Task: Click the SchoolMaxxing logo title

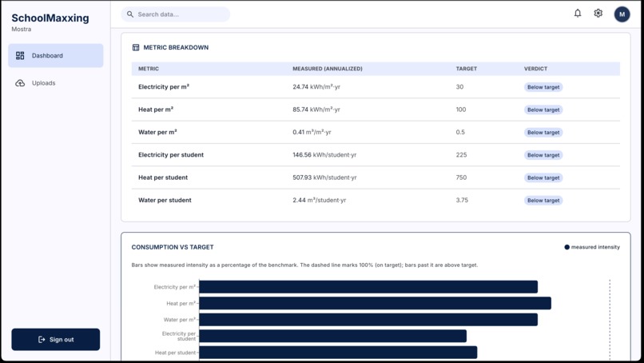Action: click(x=50, y=18)
